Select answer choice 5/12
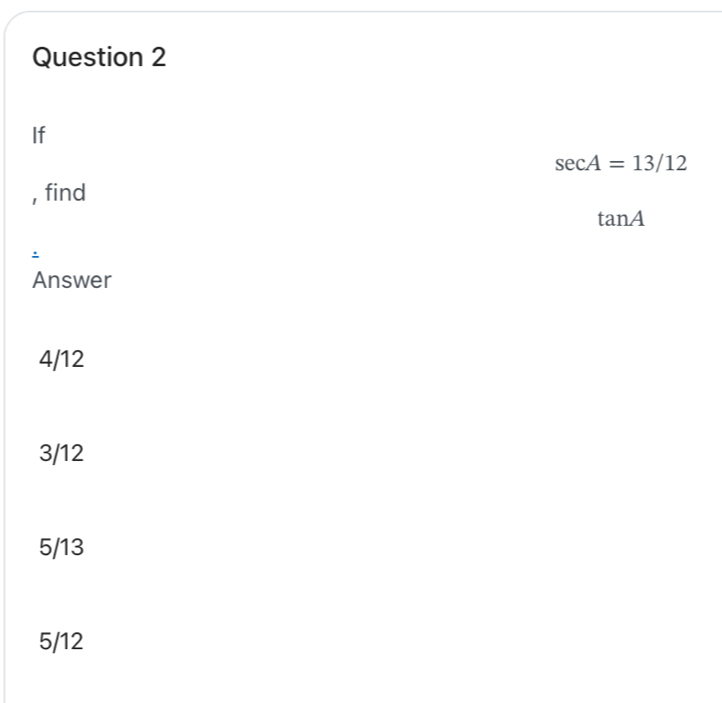Screen dimensions: 722x703 pos(61,641)
